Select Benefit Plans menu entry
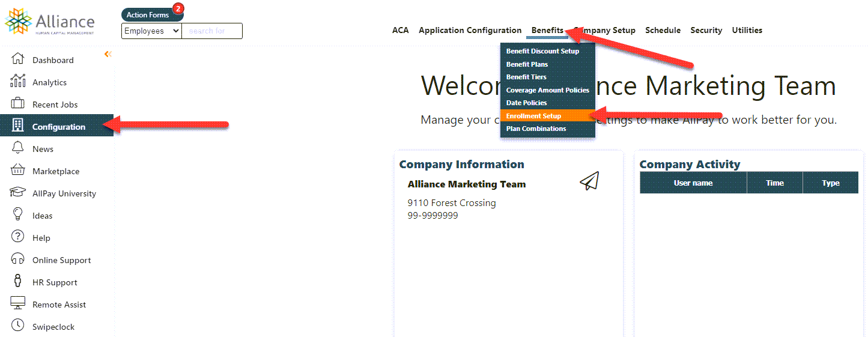 [x=548, y=64]
